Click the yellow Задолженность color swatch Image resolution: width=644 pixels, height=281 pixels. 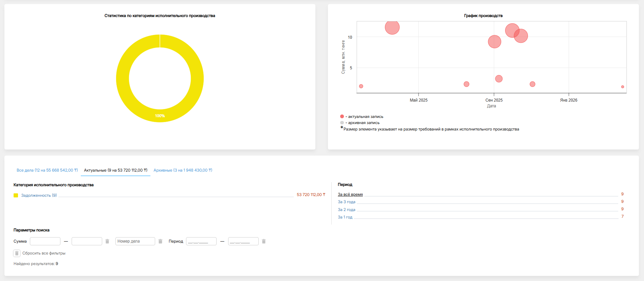(16, 195)
